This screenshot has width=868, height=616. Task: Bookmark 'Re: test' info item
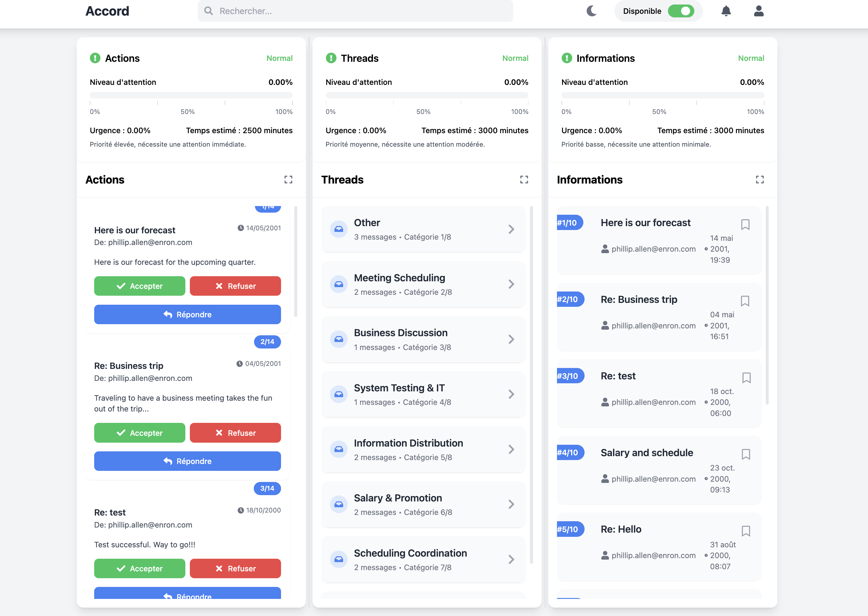click(x=746, y=378)
